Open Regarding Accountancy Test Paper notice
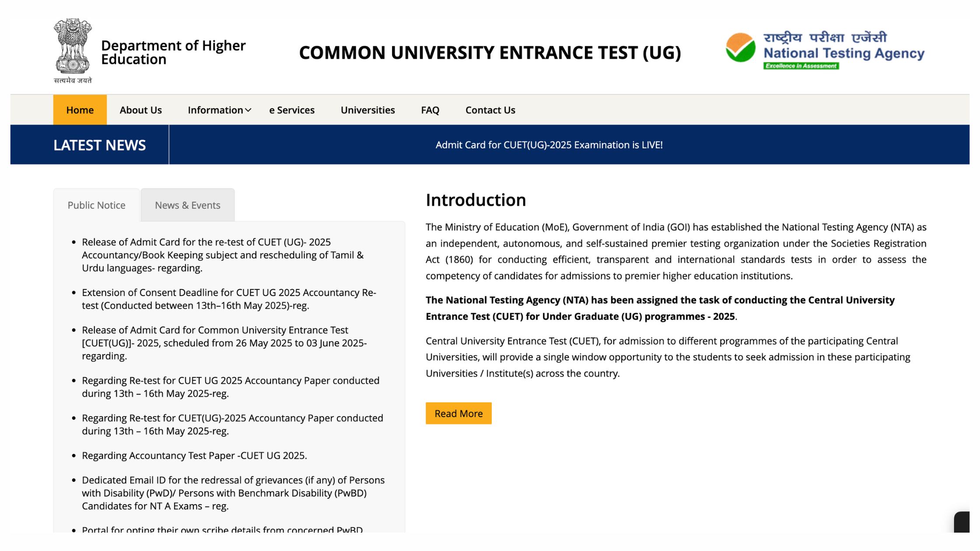Screen dimensions: 980x551 click(194, 455)
